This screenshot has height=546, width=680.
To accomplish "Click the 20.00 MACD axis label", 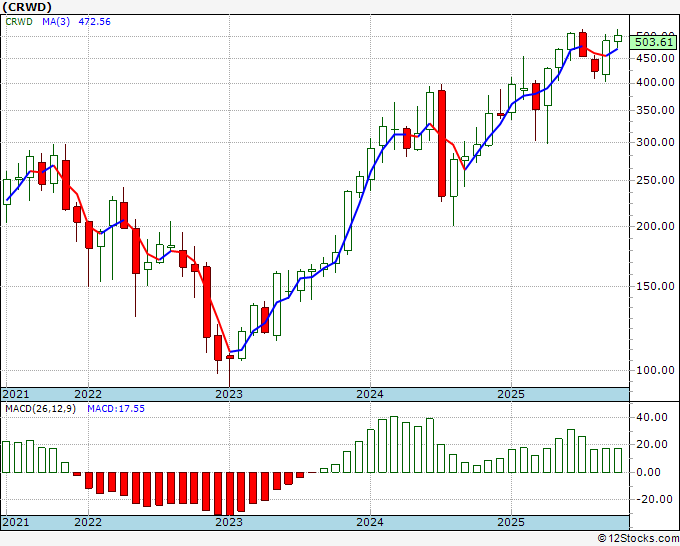I will (654, 444).
